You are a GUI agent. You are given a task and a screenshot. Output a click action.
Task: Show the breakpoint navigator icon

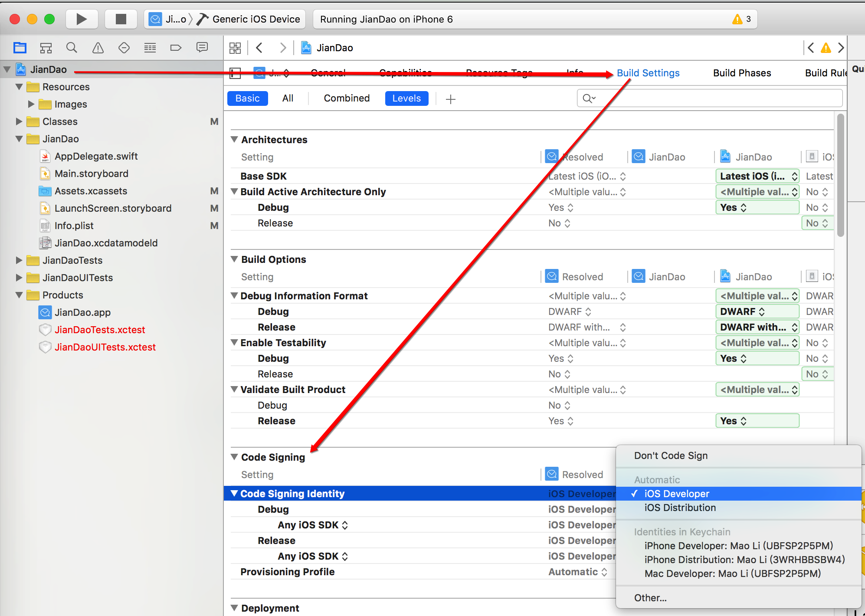coord(176,48)
